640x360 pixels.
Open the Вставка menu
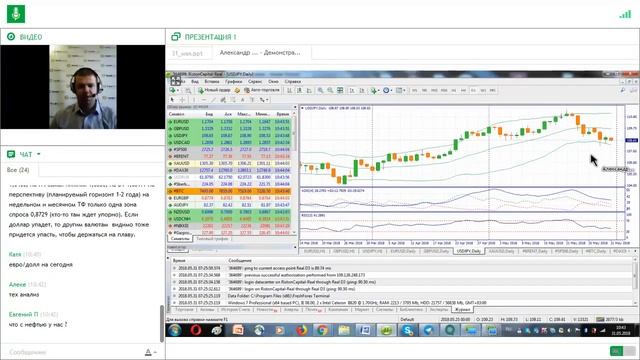[x=212, y=82]
